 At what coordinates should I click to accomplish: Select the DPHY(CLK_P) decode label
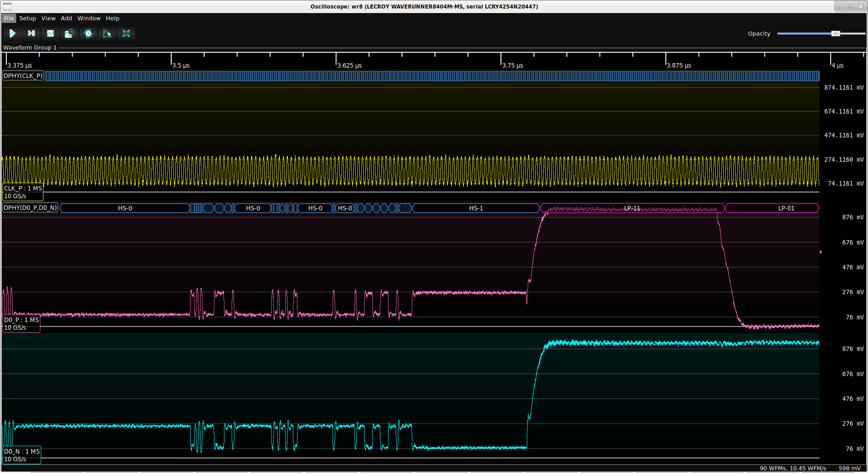[x=23, y=76]
